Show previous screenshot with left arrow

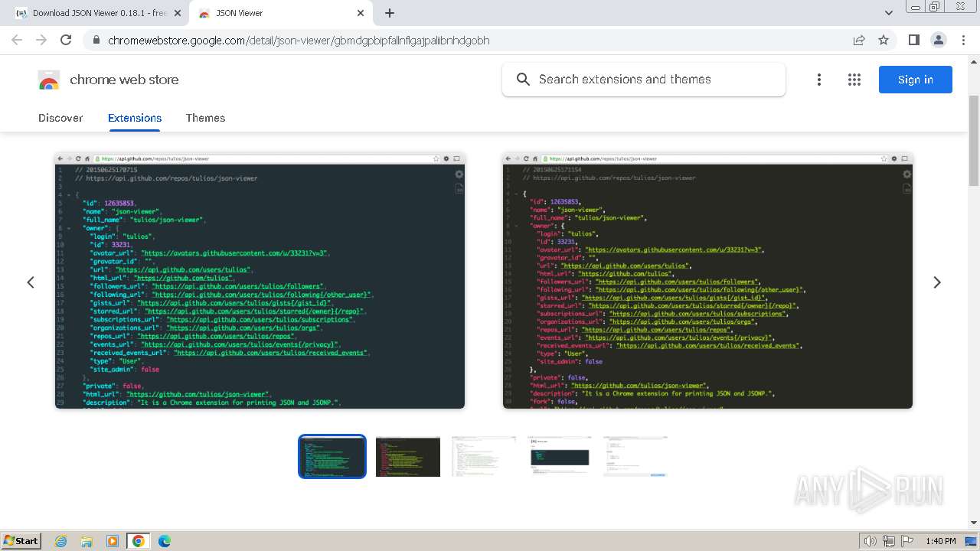pos(31,282)
